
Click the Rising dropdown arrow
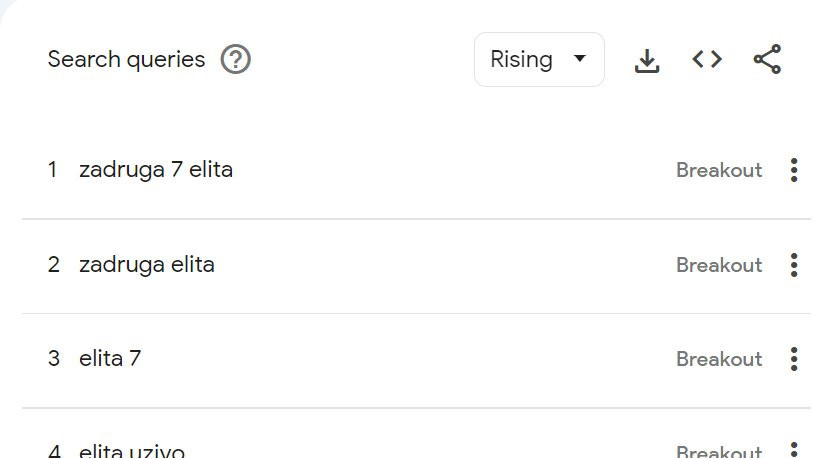(580, 59)
